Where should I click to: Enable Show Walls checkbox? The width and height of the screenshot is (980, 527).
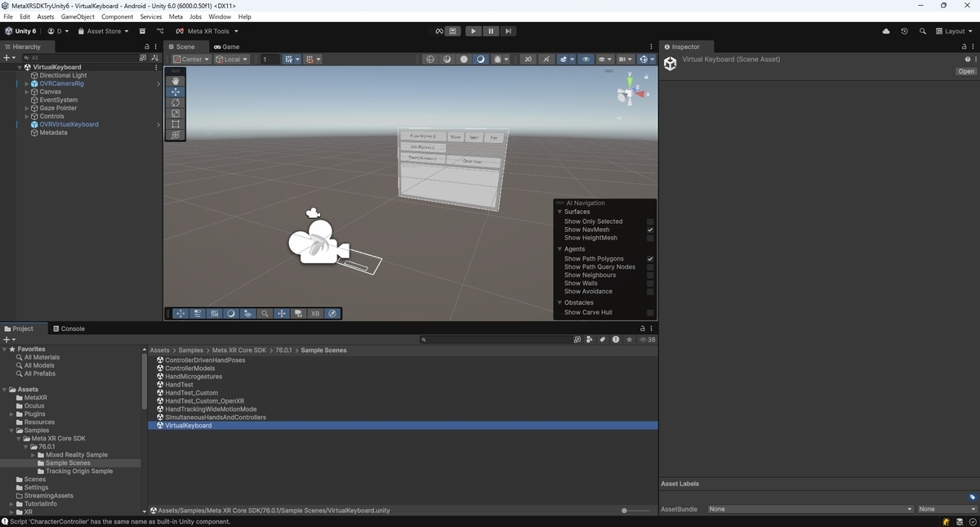click(650, 284)
